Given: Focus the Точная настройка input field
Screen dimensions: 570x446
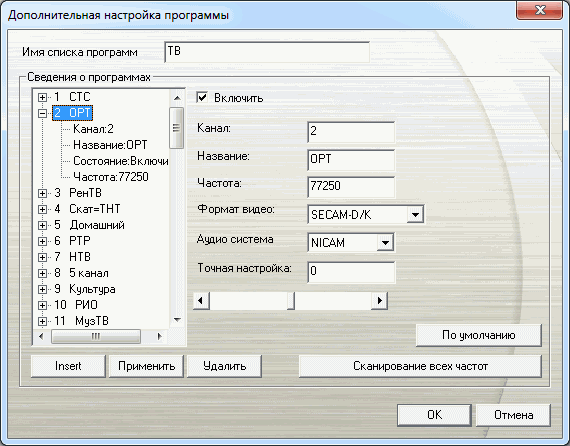Looking at the screenshot, I should click(x=351, y=272).
